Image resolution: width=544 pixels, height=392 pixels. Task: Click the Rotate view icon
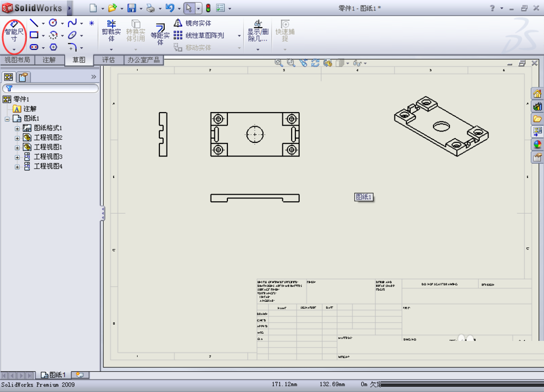tap(316, 63)
